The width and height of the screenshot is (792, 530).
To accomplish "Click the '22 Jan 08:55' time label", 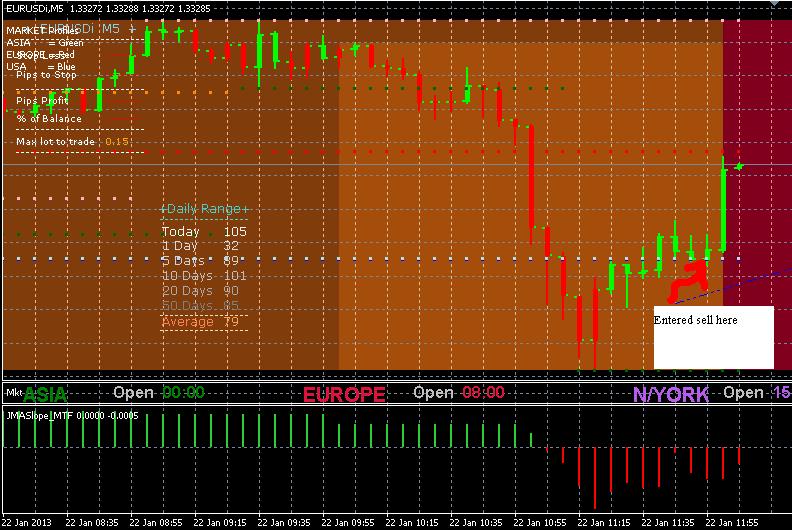I will click(156, 522).
